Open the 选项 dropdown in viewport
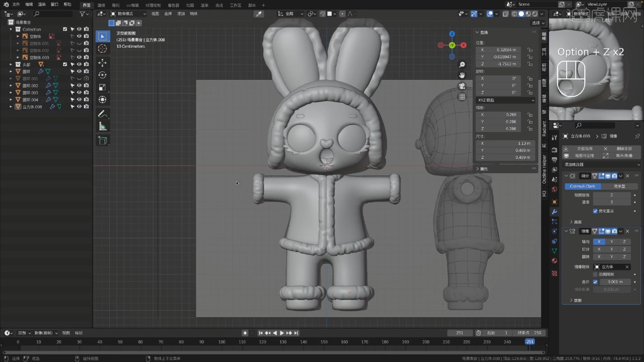This screenshot has width=644, height=362. click(538, 23)
